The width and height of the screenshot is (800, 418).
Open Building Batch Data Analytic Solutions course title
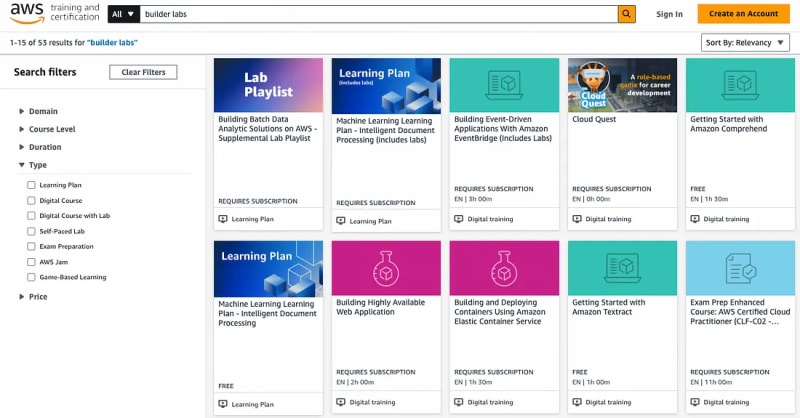pos(267,129)
